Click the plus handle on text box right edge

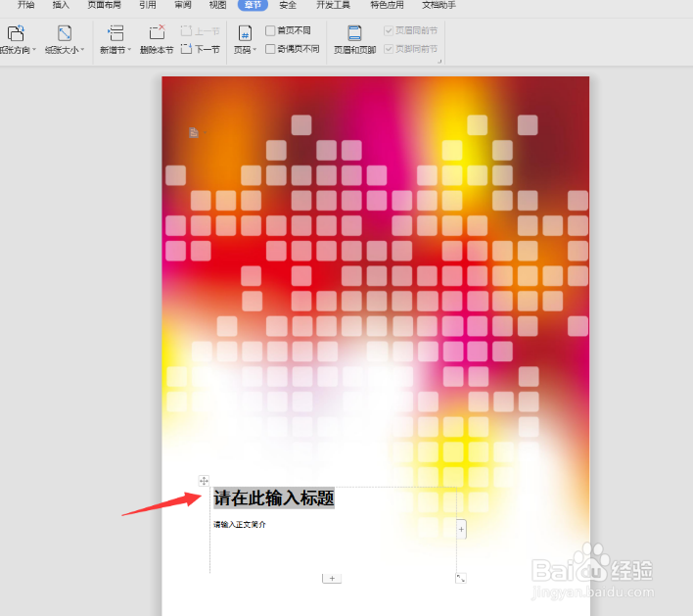pos(461,529)
